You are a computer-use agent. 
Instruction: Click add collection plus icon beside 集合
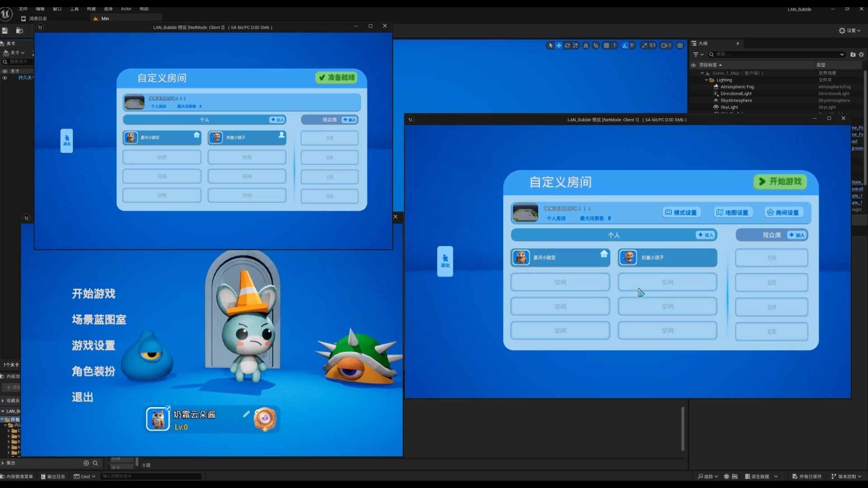click(86, 463)
